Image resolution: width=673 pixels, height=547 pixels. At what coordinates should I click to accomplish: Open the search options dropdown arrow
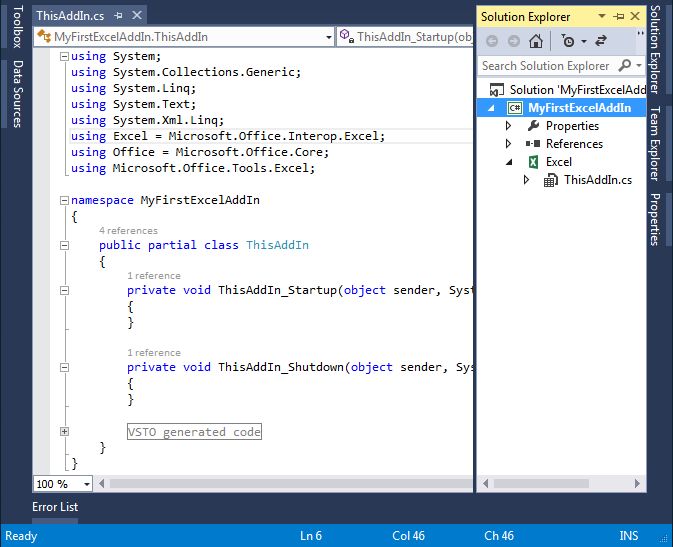[x=639, y=66]
